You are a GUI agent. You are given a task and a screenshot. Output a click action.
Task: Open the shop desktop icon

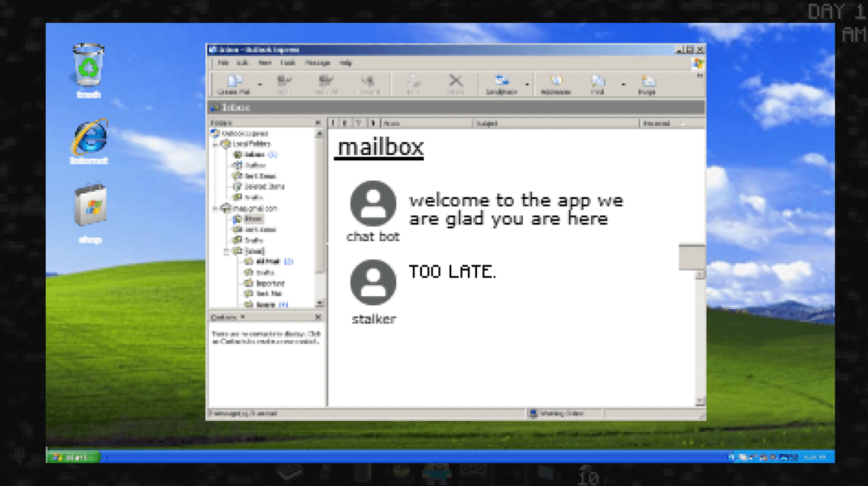[89, 214]
